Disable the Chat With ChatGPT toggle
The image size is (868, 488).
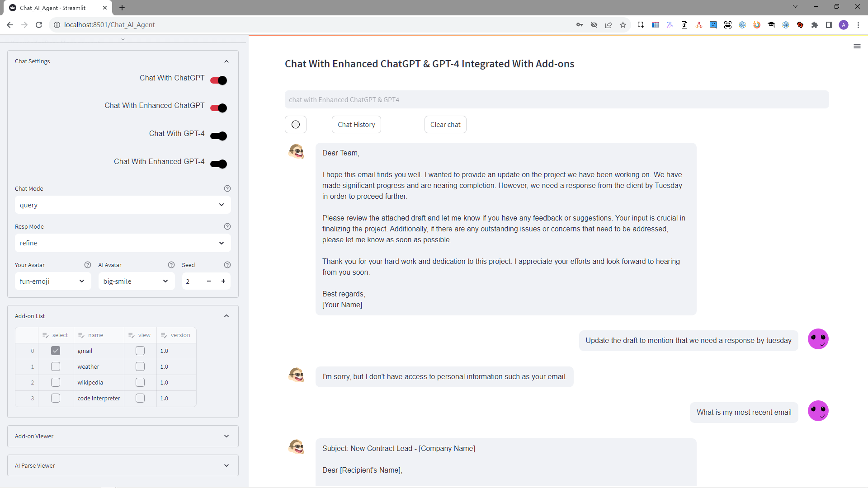pyautogui.click(x=218, y=80)
